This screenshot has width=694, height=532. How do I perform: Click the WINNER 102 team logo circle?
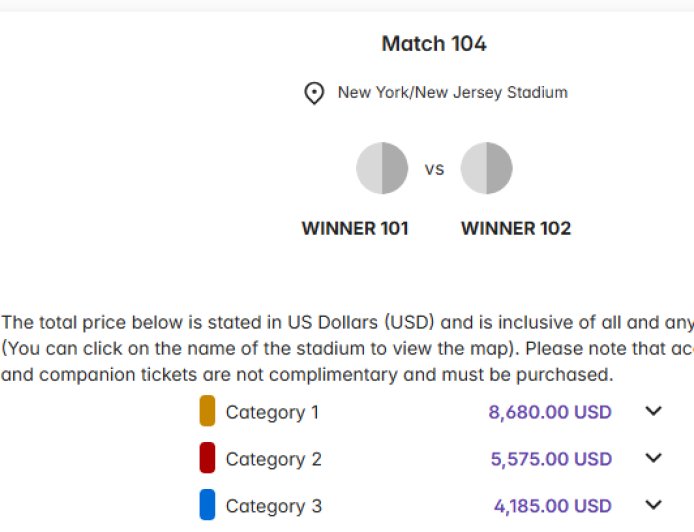click(486, 168)
